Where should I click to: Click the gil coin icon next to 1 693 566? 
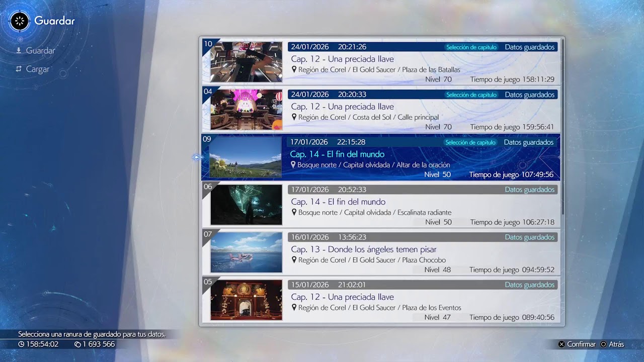(x=77, y=344)
